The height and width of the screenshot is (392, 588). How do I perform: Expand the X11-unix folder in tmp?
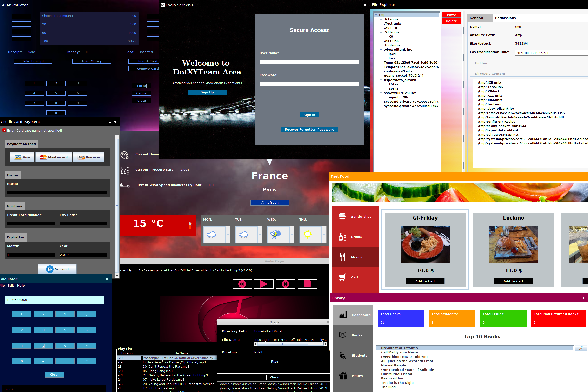point(381,32)
